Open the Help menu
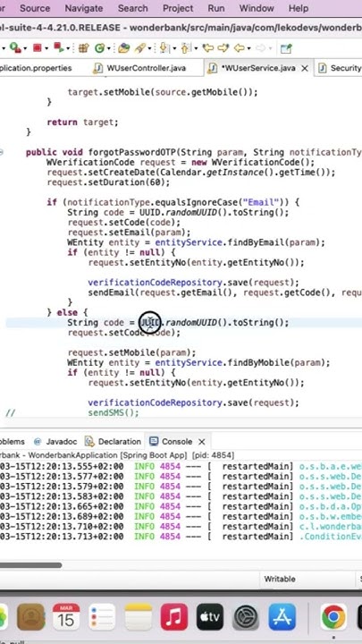 tap(299, 8)
